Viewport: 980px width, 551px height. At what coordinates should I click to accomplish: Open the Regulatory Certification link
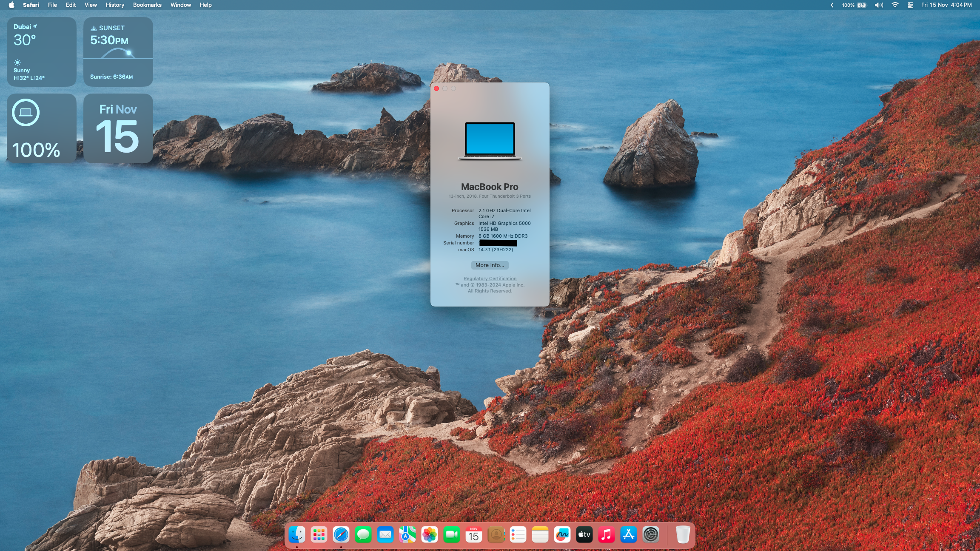(x=490, y=278)
